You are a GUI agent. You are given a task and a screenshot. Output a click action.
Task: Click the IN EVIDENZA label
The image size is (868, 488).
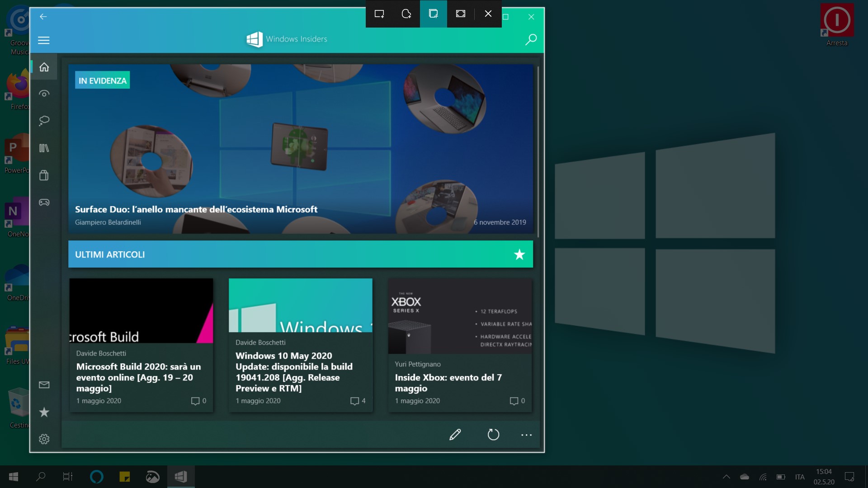coord(103,80)
